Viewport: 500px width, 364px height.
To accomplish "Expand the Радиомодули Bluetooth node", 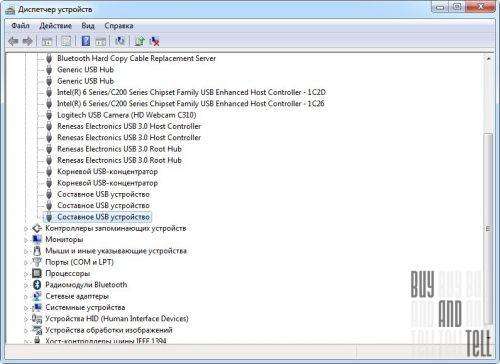I will [x=26, y=286].
